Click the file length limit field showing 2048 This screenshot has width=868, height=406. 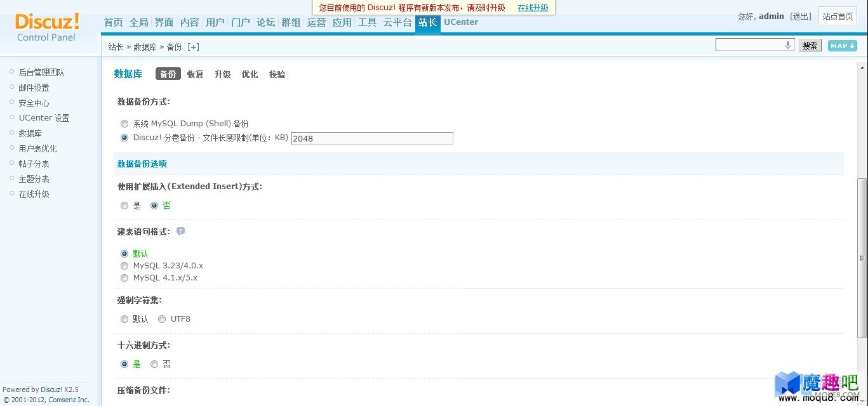click(372, 138)
